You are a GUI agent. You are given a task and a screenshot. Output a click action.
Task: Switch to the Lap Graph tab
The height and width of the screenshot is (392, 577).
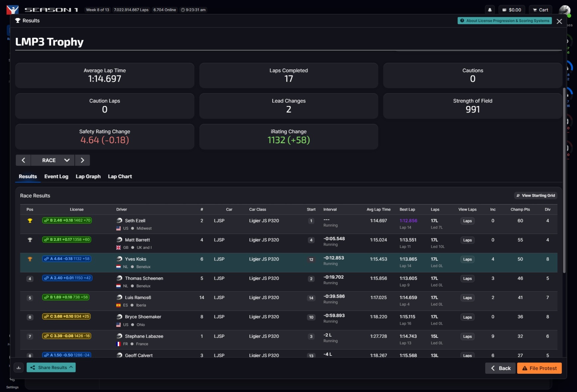[x=88, y=176]
